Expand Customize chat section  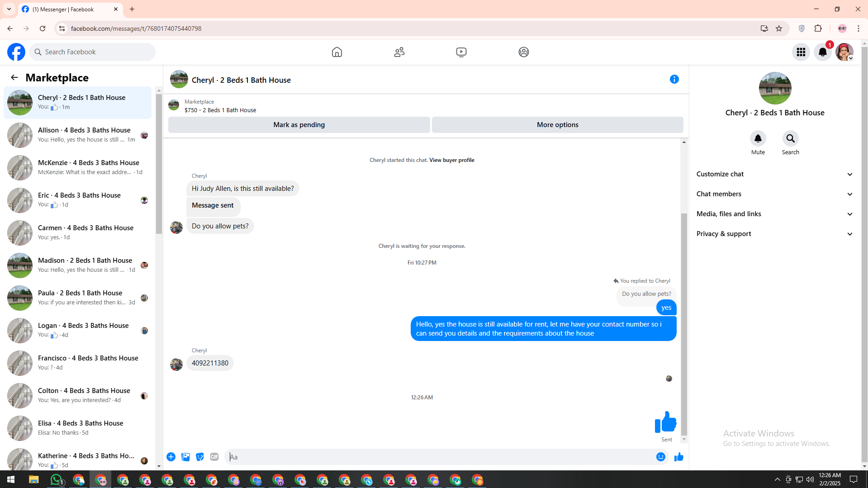pos(775,174)
